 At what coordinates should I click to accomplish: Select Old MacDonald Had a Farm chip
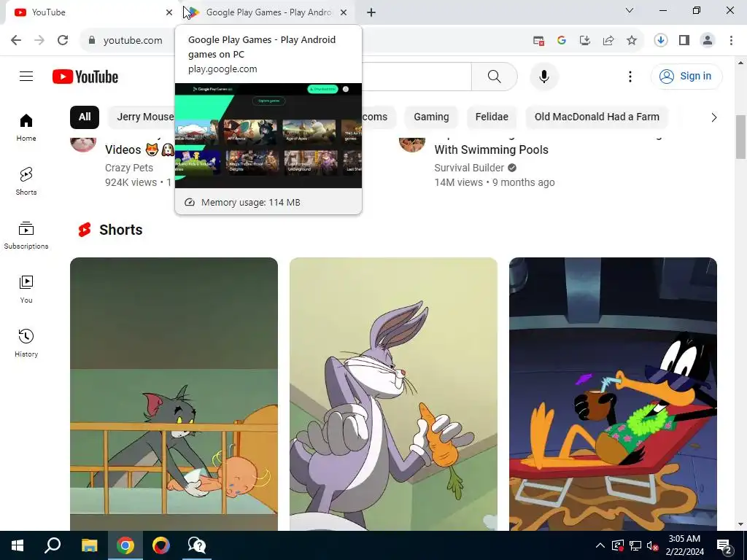tap(597, 117)
